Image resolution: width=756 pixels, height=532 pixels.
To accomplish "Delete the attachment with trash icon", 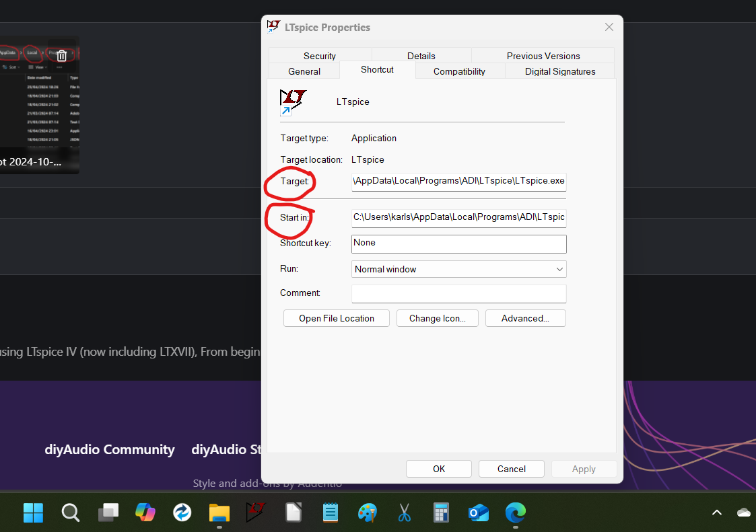I will coord(62,56).
